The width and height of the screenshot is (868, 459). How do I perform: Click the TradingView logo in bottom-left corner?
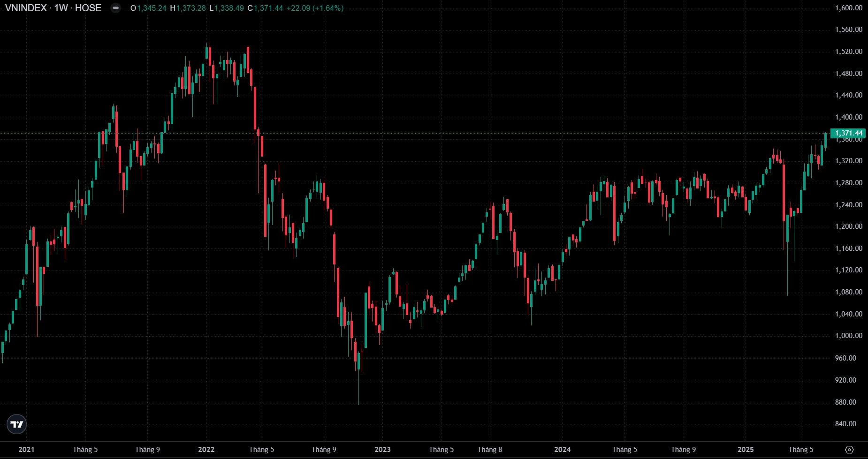17,425
